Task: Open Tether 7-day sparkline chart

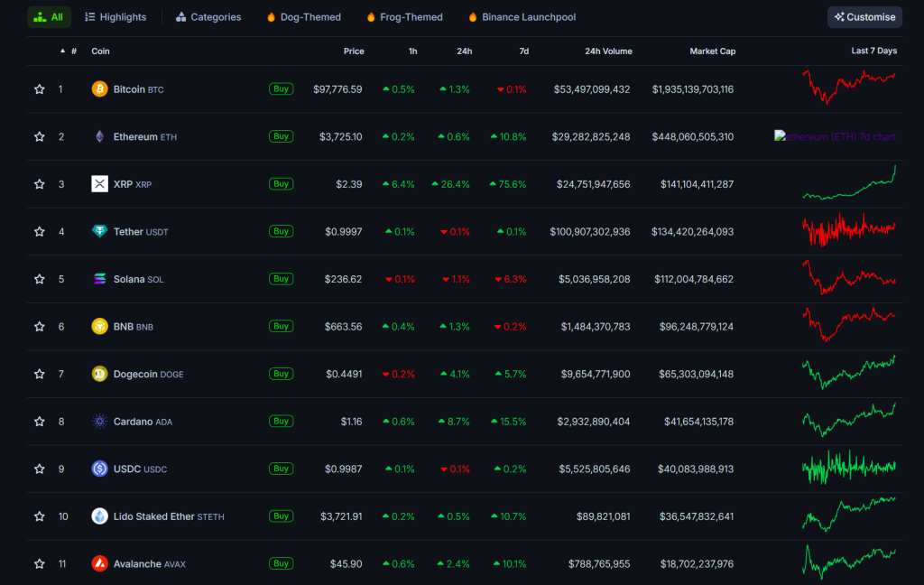Action: click(x=849, y=228)
